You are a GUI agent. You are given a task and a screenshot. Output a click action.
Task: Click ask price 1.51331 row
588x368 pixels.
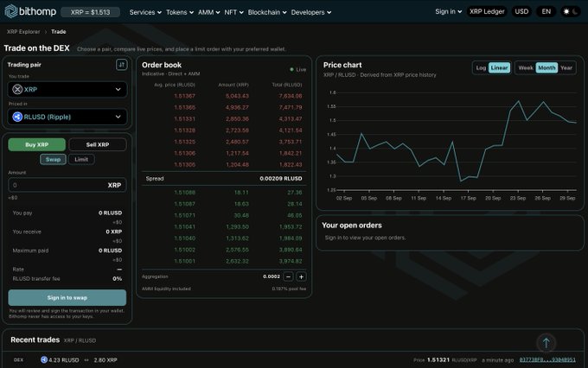click(x=224, y=119)
